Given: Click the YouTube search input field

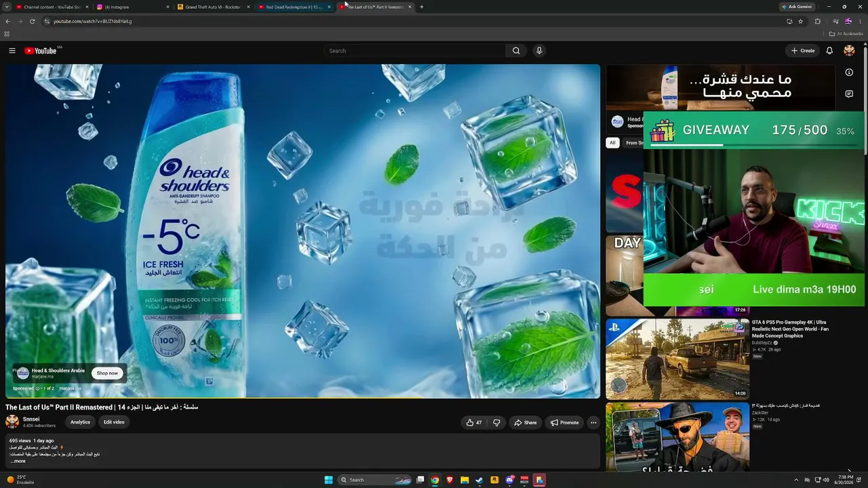Looking at the screenshot, I should pos(414,51).
